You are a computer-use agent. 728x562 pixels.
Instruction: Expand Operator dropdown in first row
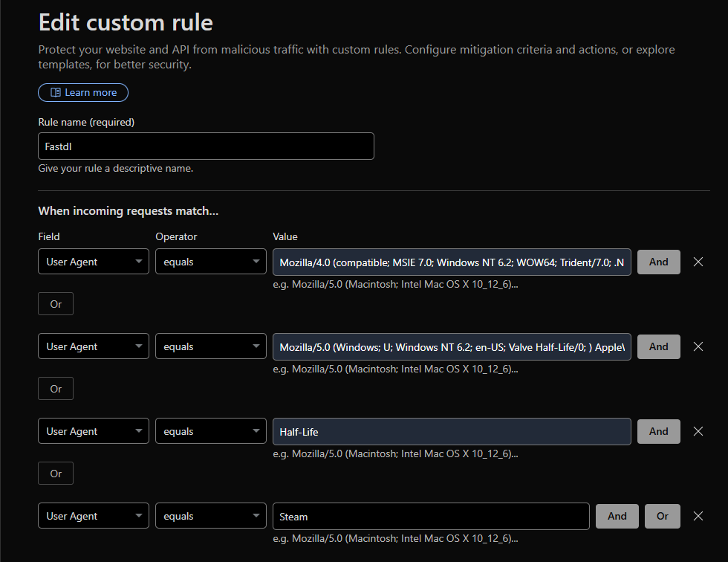[x=211, y=262]
